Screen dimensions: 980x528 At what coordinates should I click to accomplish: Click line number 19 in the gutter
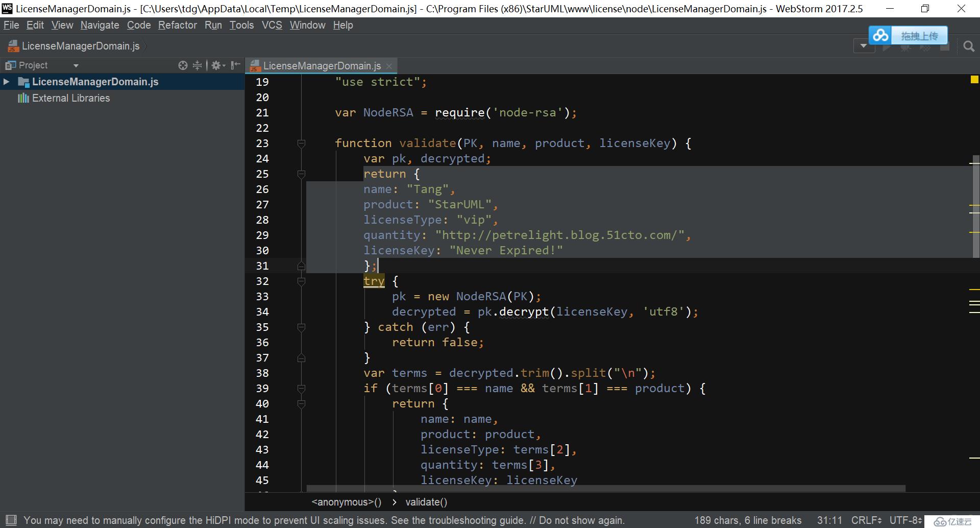(262, 82)
